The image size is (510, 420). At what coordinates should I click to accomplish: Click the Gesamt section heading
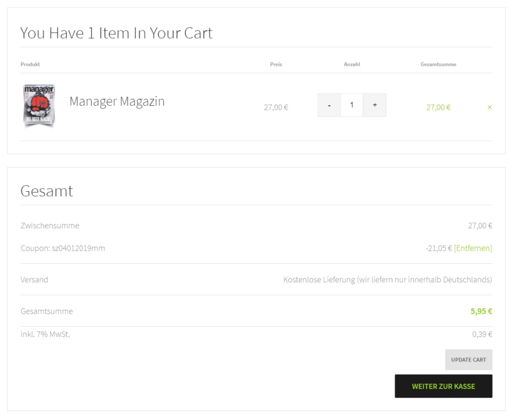(47, 191)
